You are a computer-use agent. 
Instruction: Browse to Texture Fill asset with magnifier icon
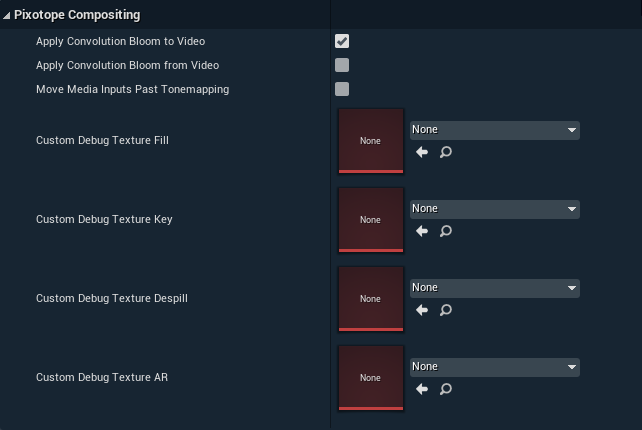(446, 152)
